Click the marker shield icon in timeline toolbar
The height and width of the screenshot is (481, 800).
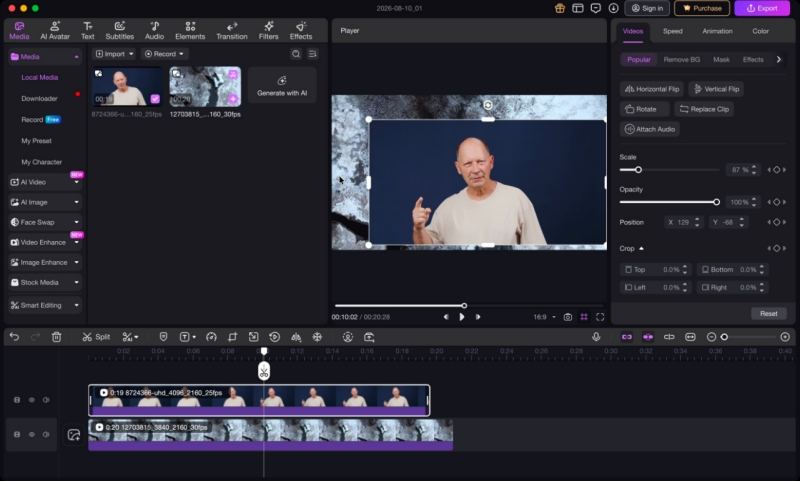click(163, 337)
